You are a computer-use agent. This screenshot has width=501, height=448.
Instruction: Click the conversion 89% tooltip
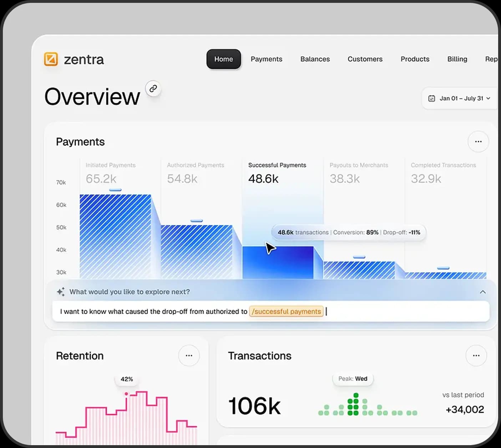coord(349,233)
